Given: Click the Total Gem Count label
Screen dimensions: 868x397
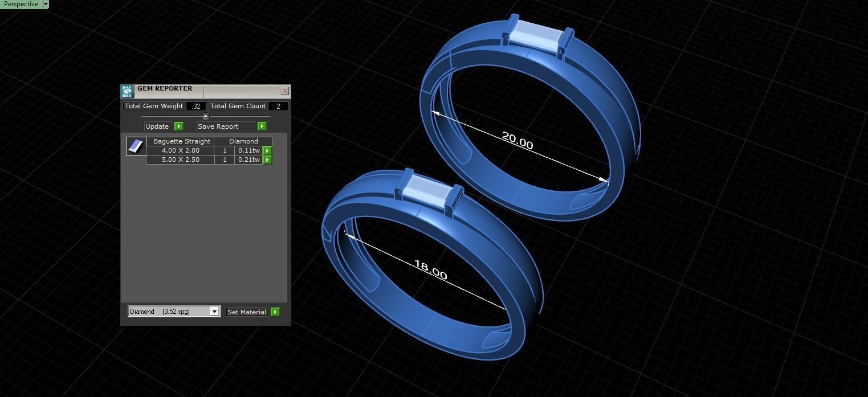Looking at the screenshot, I should point(238,107).
